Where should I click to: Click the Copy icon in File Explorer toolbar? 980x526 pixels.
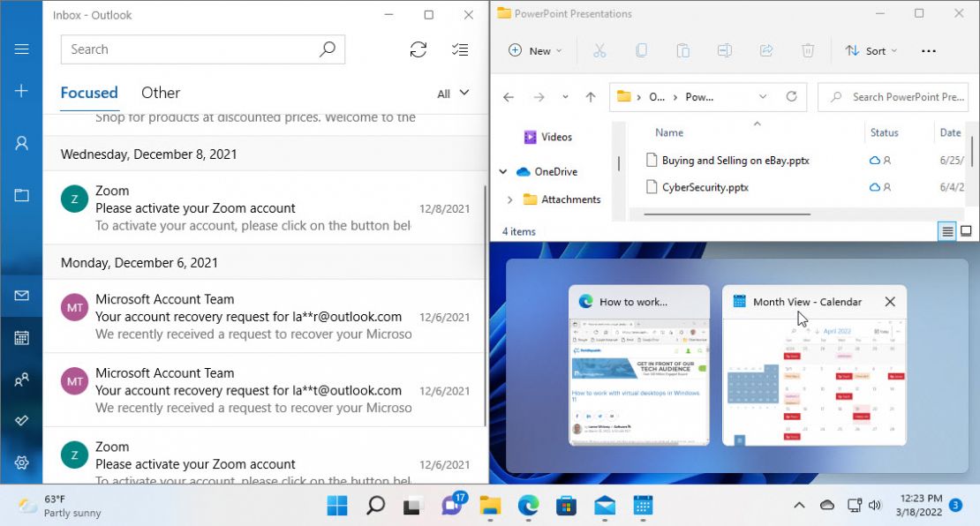click(642, 50)
